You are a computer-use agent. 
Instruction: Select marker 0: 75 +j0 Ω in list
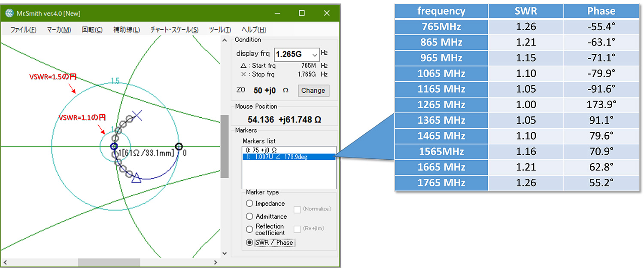(289, 150)
